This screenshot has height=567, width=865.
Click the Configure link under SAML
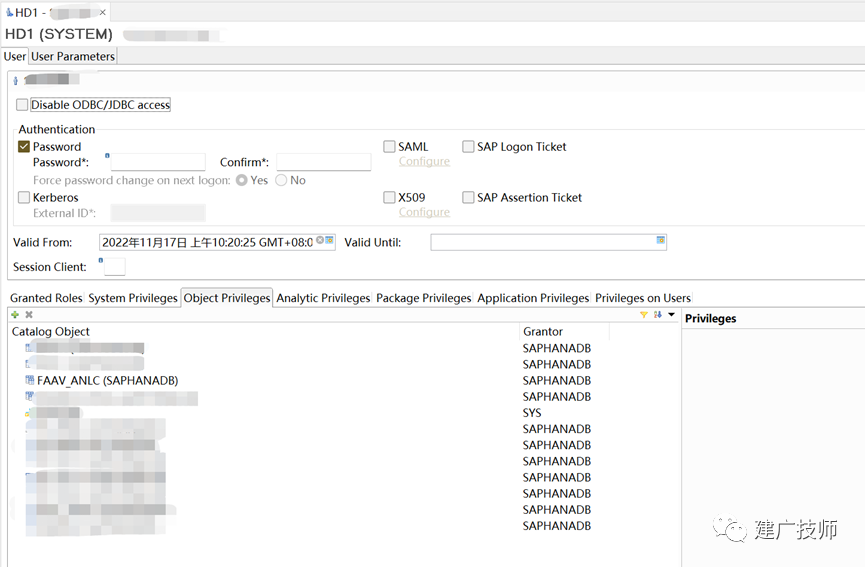pyautogui.click(x=424, y=161)
